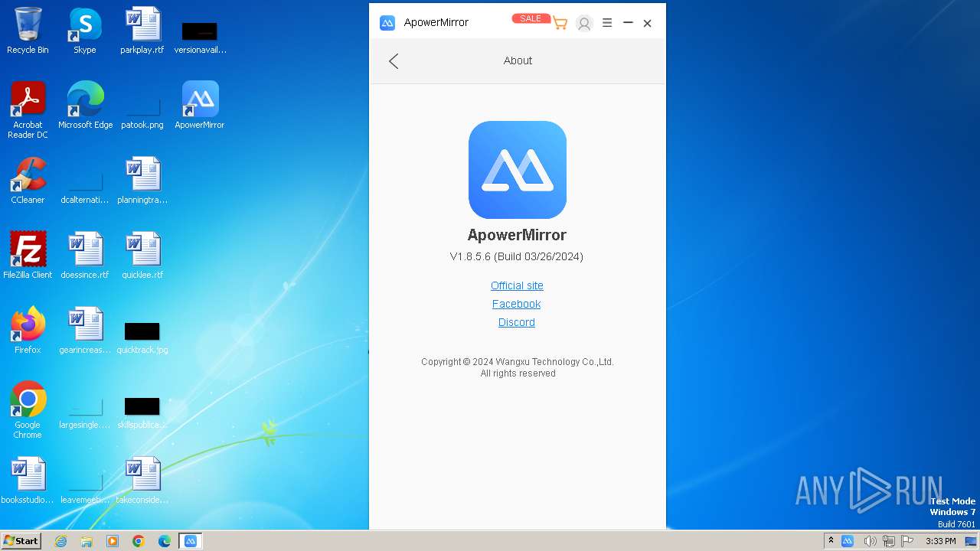Select Microsoft Edge desktop shortcut
The width and height of the screenshot is (980, 551).
85,106
